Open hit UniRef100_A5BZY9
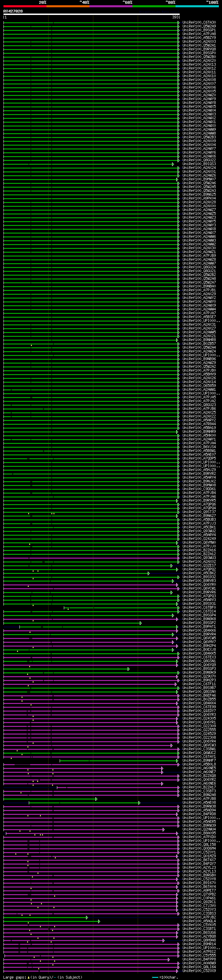Viewport: 222px width, 980px height. click(199, 38)
